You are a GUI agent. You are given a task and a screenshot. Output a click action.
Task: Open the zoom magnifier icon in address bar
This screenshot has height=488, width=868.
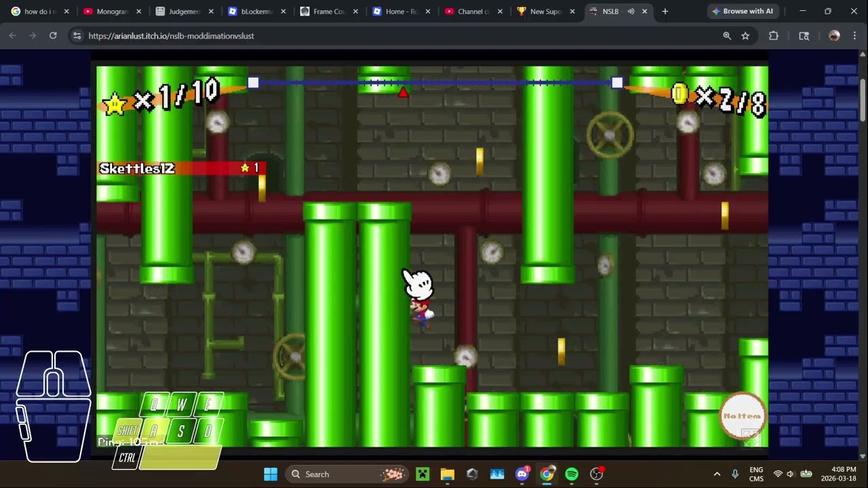pyautogui.click(x=727, y=36)
